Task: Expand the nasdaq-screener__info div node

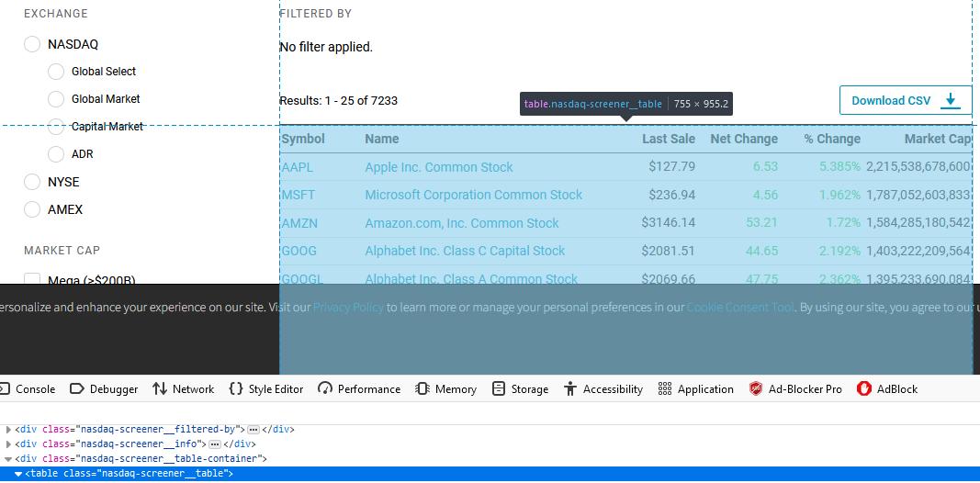Action: [8, 444]
